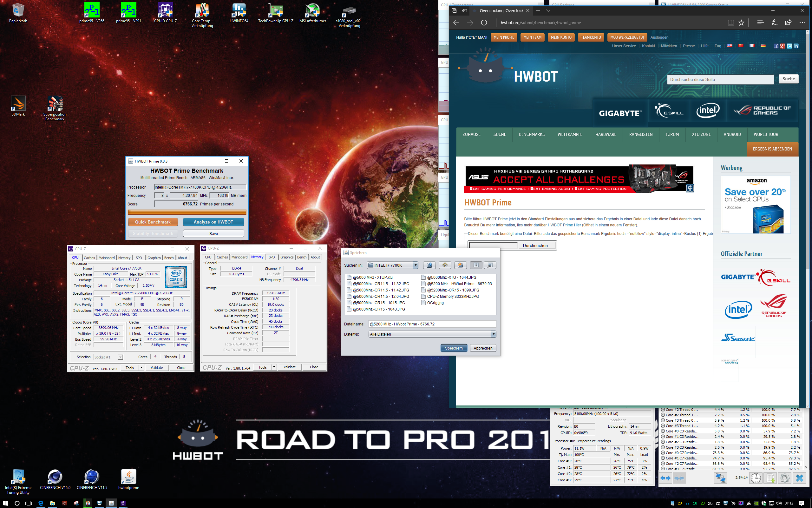The height and width of the screenshot is (508, 812).
Task: Click the taskbar volume icon
Action: tap(779, 503)
